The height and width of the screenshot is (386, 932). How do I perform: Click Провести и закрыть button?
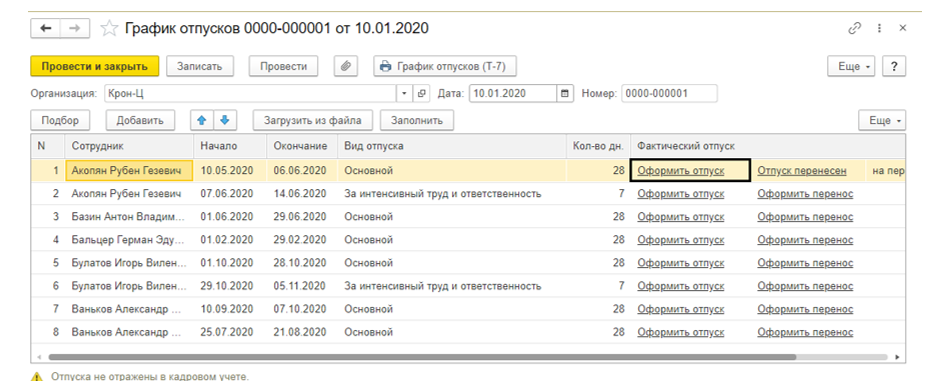tap(95, 66)
